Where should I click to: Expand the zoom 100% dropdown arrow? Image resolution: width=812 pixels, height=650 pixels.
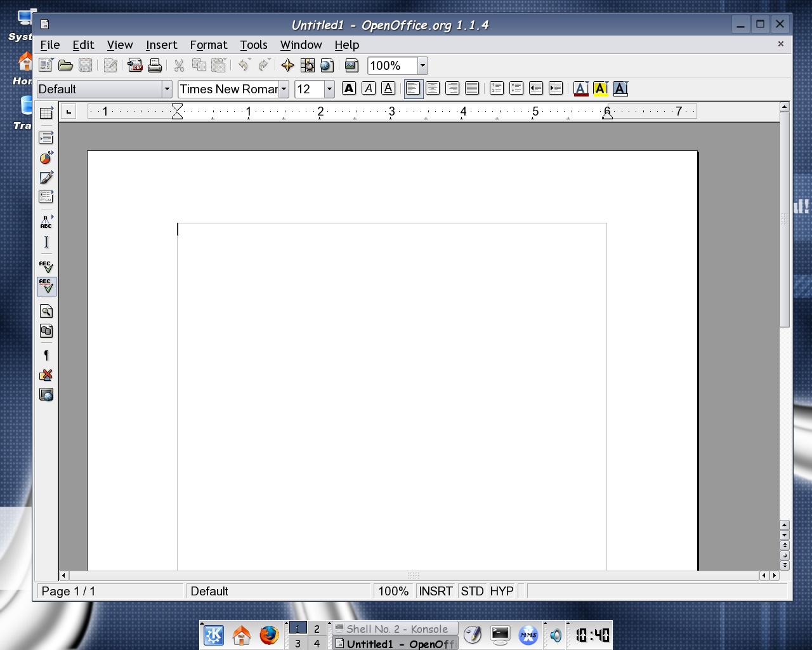tap(422, 65)
